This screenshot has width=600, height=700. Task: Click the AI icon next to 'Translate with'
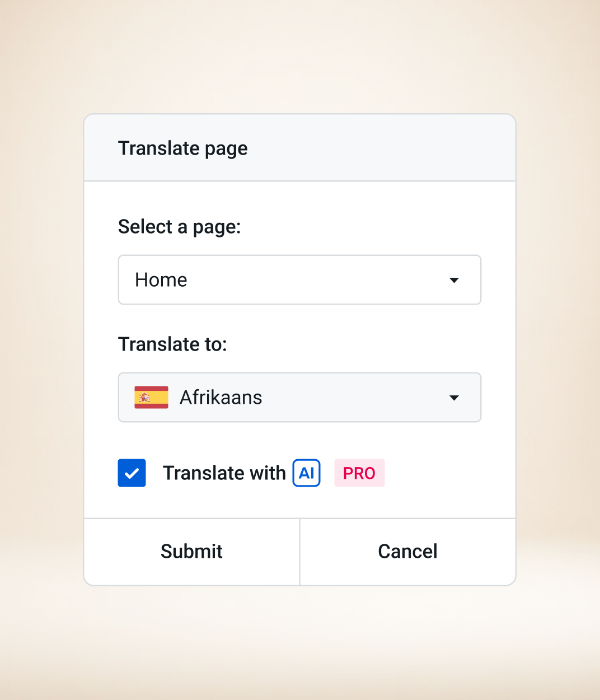click(306, 473)
